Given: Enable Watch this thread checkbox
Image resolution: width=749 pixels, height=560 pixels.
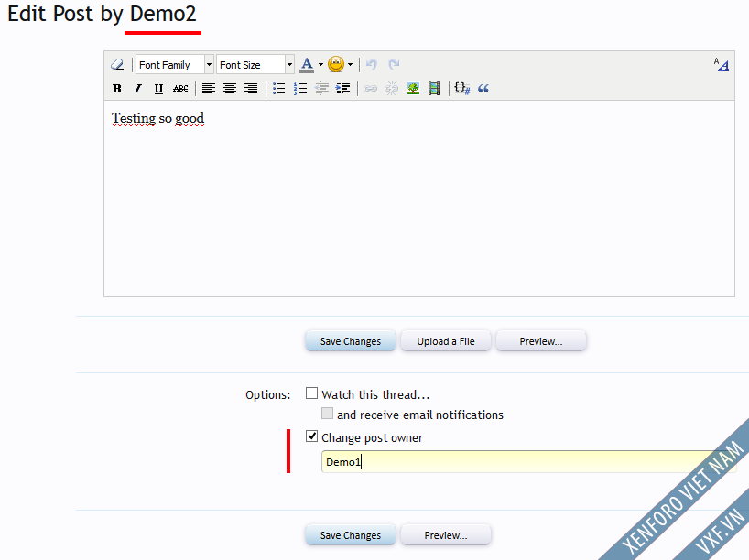Looking at the screenshot, I should 311,393.
